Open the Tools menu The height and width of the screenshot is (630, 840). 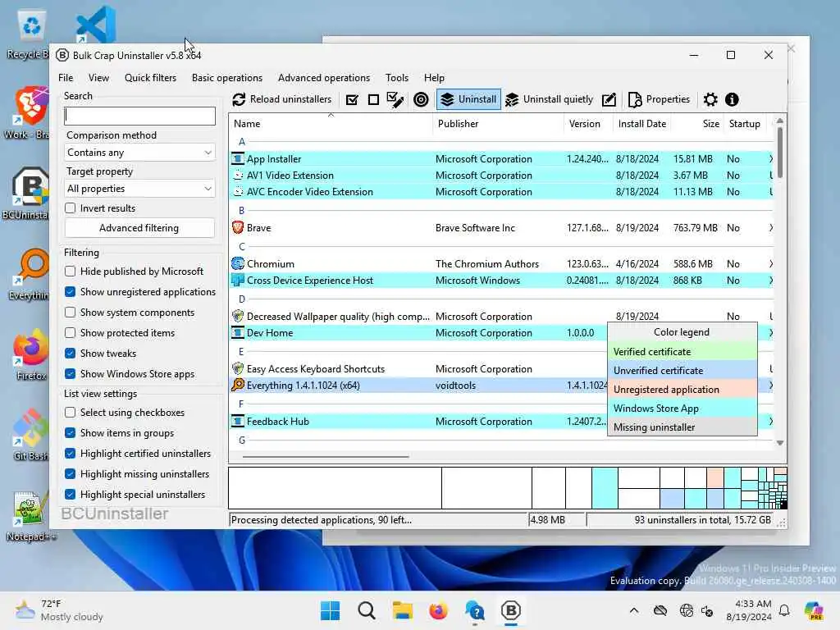coord(397,78)
